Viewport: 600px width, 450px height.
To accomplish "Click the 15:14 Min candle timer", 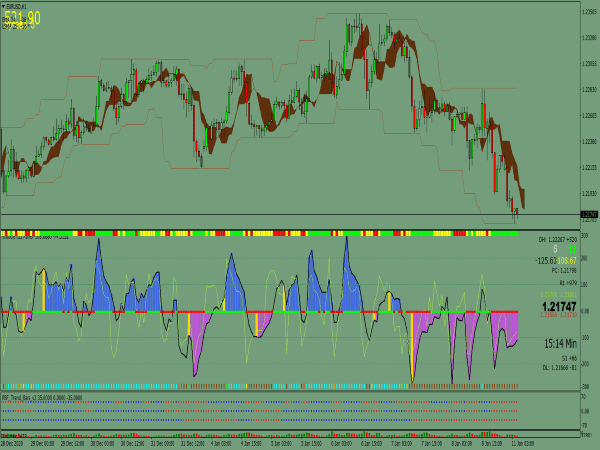I will pyautogui.click(x=560, y=344).
